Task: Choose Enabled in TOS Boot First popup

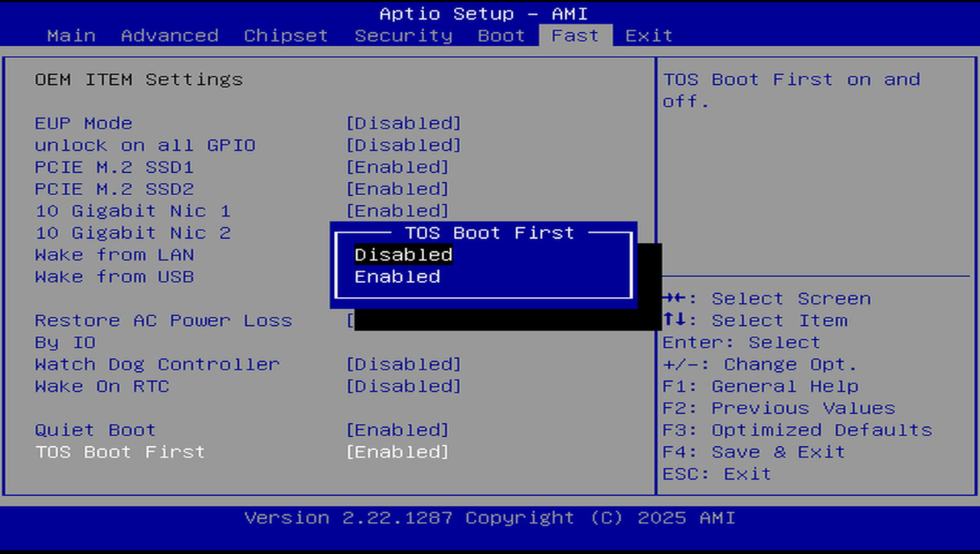Action: (397, 277)
